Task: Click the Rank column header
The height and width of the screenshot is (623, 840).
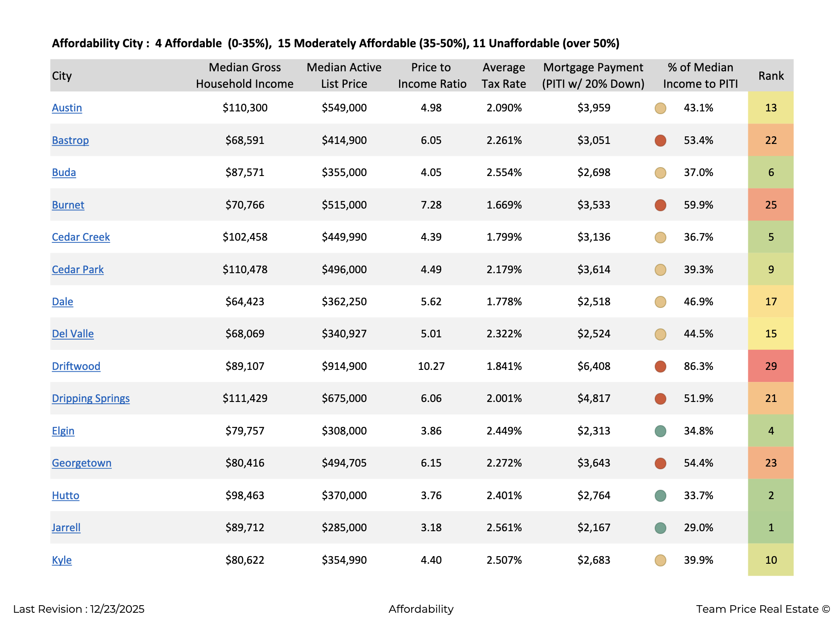Action: click(771, 76)
